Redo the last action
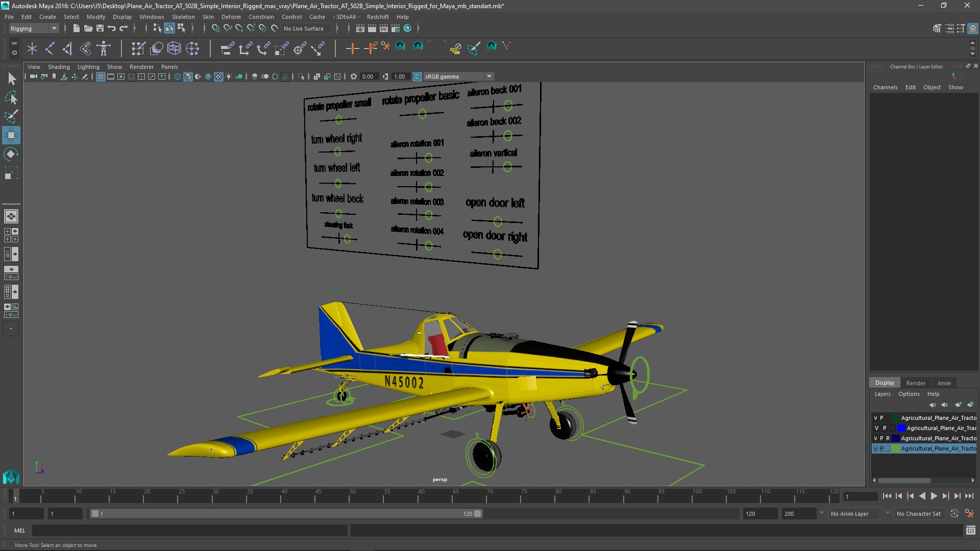This screenshot has height=551, width=980. pos(123,29)
